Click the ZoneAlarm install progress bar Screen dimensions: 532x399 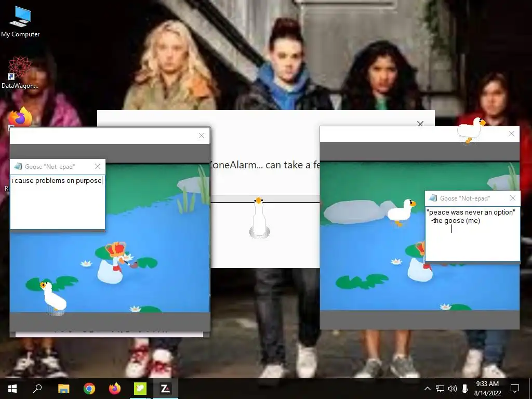[265, 199]
